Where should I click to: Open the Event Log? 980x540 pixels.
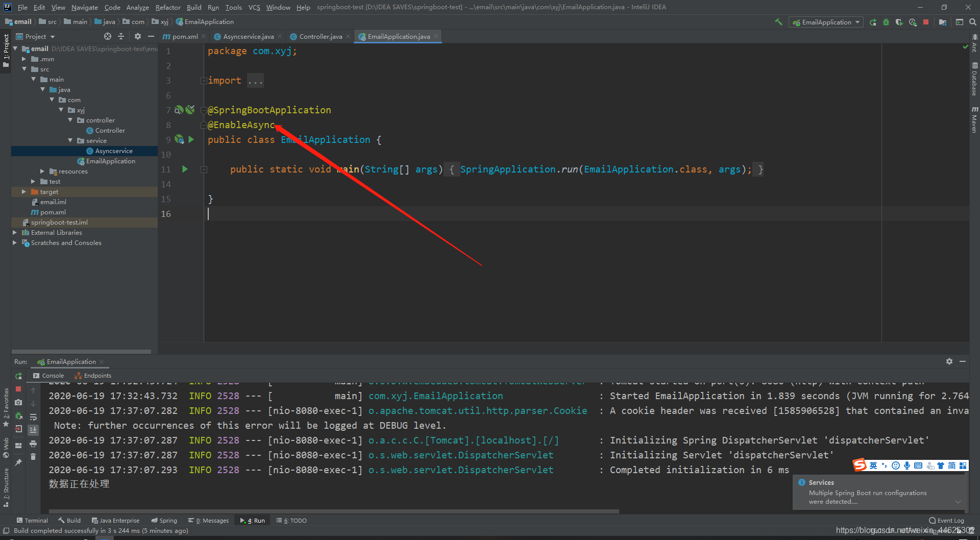947,521
